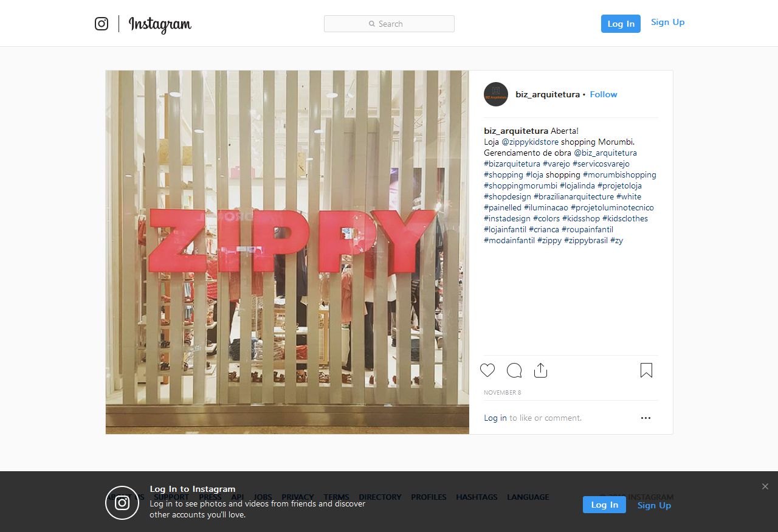Viewport: 778px width, 532px height.
Task: Open biz_arquitetura profile avatar
Action: [x=496, y=94]
